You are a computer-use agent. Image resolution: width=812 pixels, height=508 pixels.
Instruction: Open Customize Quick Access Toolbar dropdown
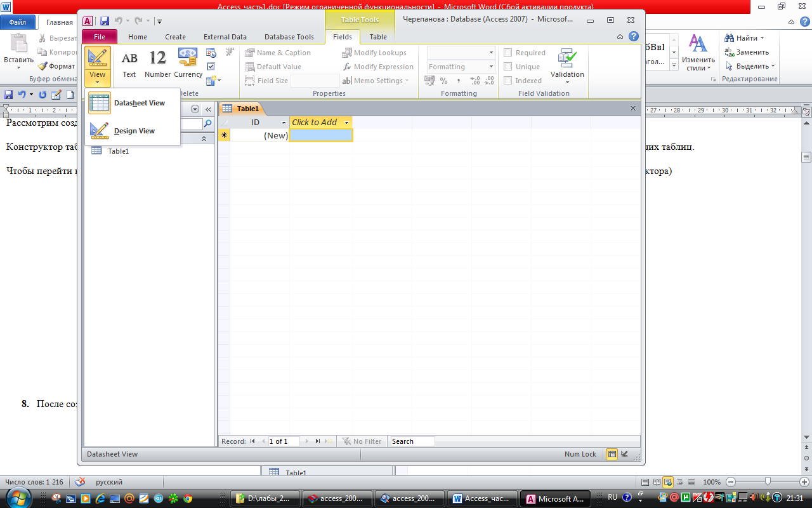(x=159, y=22)
